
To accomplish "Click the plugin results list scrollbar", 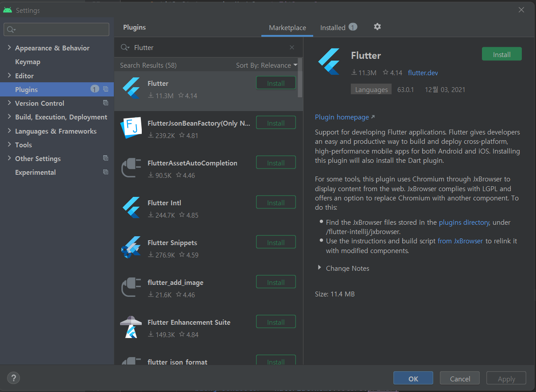I will click(300, 77).
